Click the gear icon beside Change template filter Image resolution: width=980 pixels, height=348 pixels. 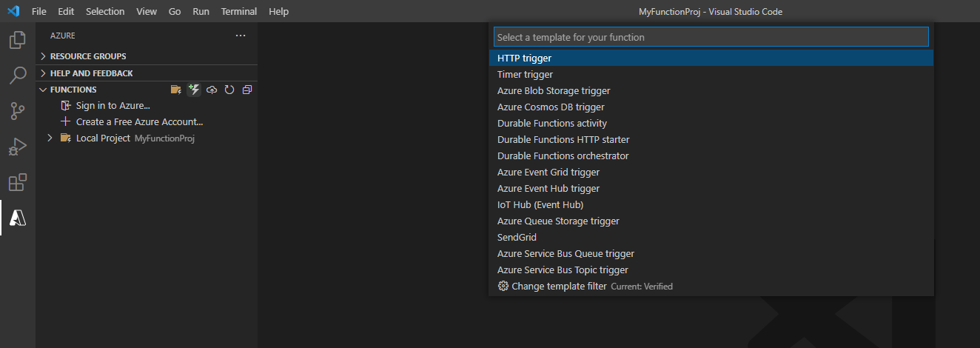coord(503,287)
